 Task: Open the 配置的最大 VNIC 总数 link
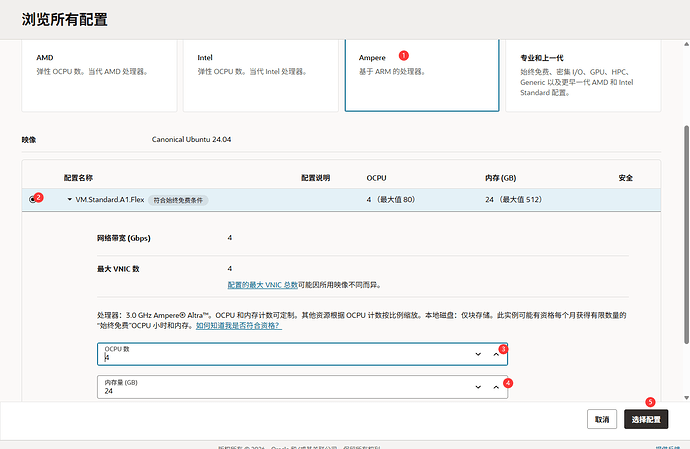pos(263,285)
